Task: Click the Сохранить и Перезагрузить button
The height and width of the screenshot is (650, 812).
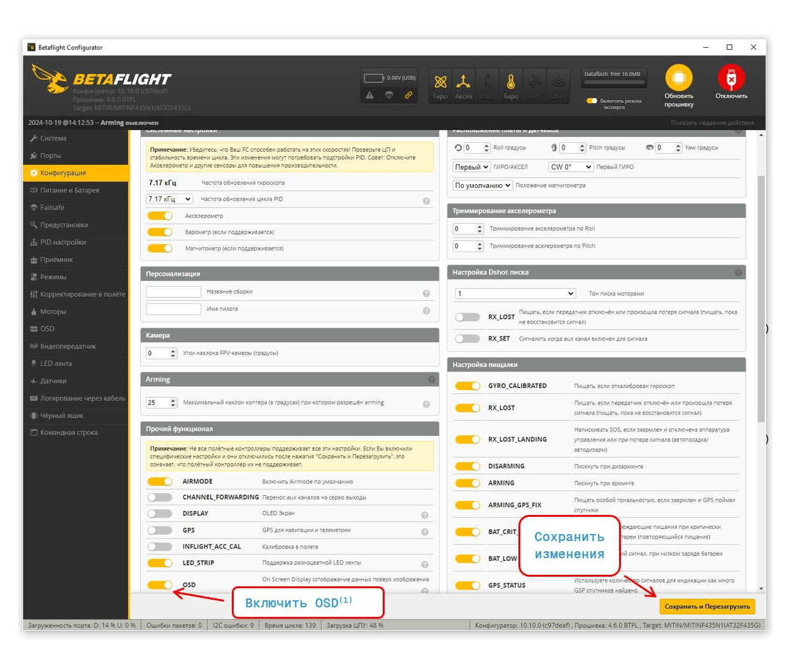Action: pyautogui.click(x=707, y=607)
